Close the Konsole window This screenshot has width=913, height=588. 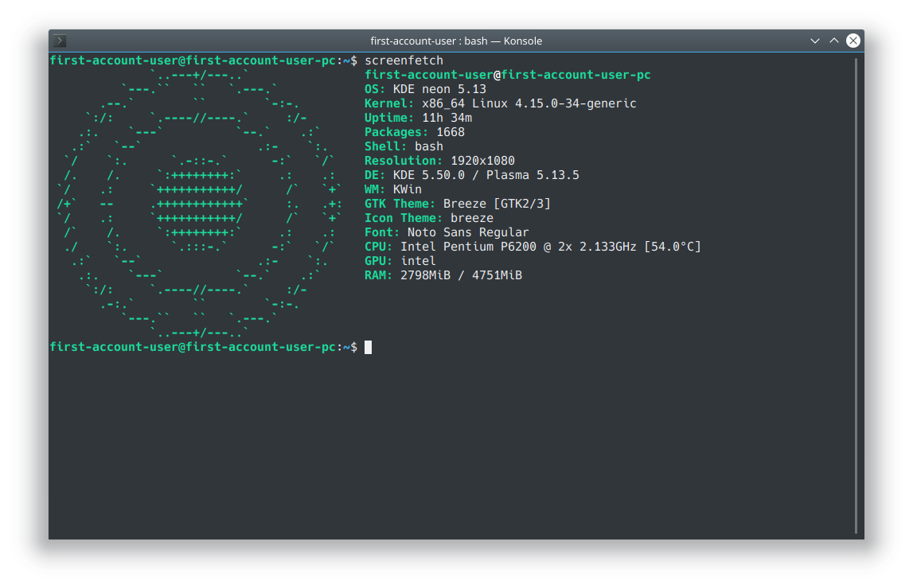(x=853, y=41)
